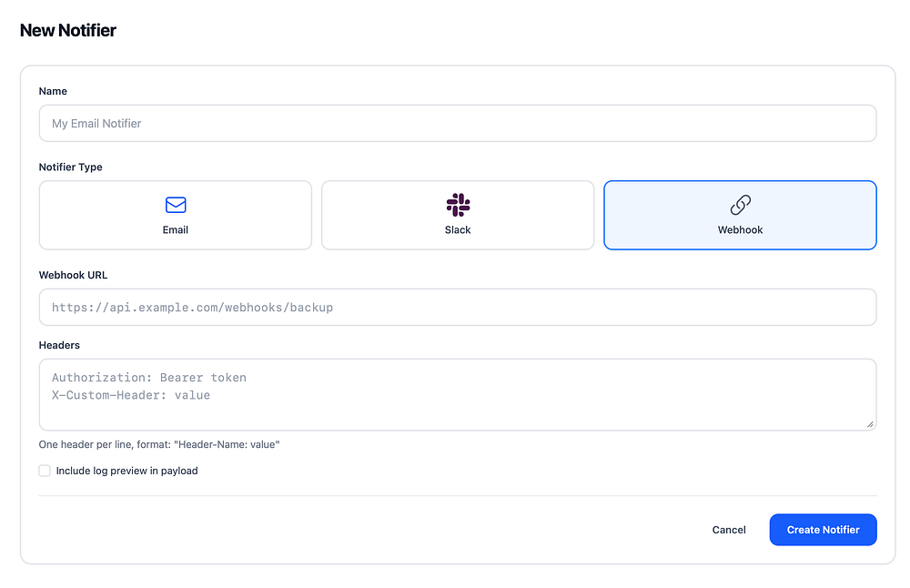Viewport: 910px width, 588px height.
Task: Click the Headers textarea resize handle
Action: [870, 424]
